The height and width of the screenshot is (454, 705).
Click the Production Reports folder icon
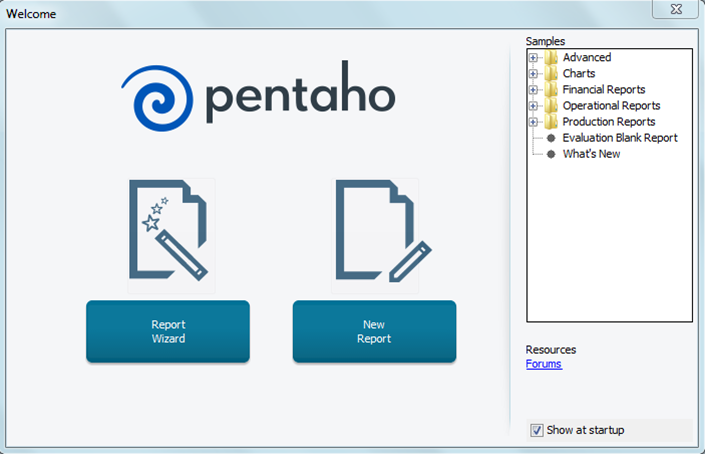point(551,122)
